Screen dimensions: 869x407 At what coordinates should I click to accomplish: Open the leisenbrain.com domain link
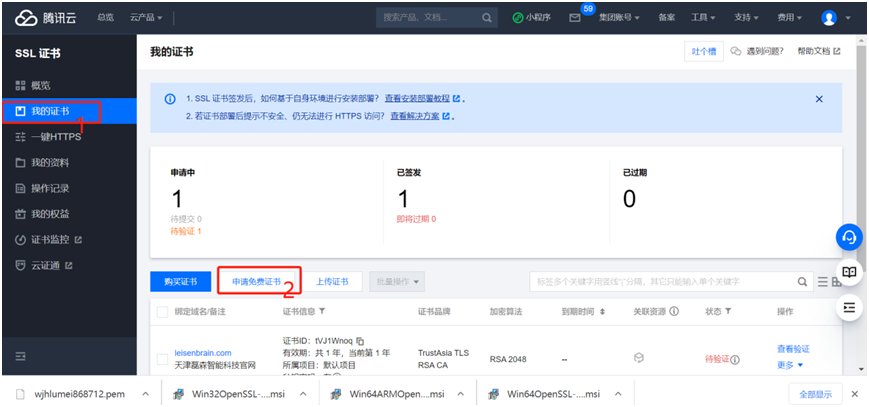point(203,353)
